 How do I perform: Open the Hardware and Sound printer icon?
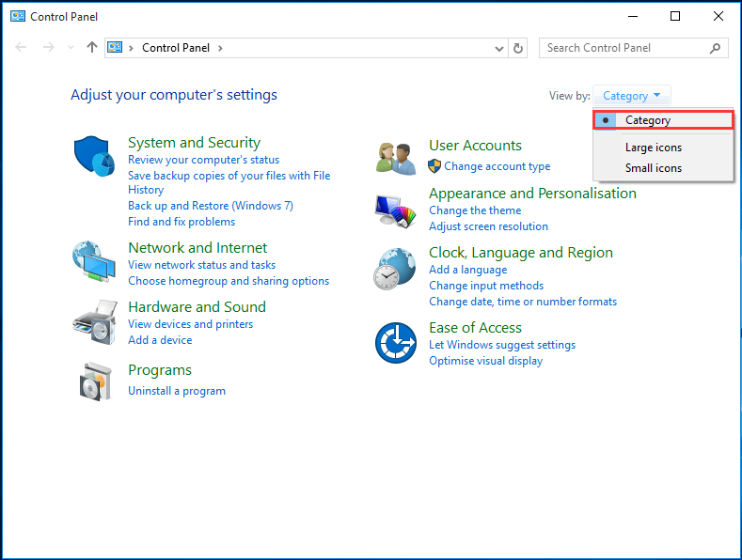[95, 322]
